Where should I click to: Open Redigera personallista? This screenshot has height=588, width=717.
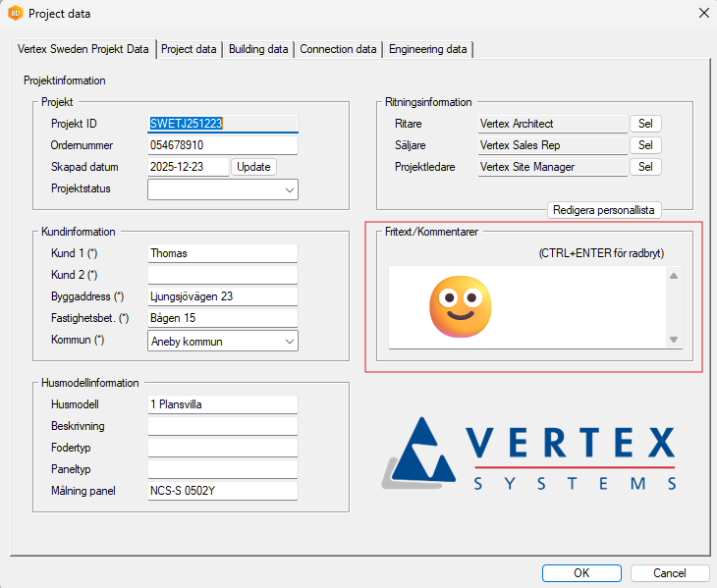pos(604,210)
